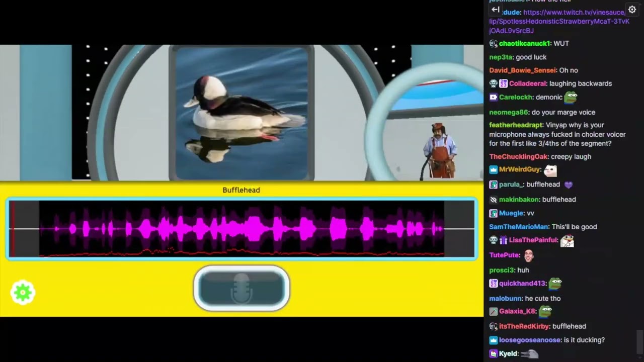The width and height of the screenshot is (644, 362).
Task: Open chat settings gear icon
Action: [632, 10]
